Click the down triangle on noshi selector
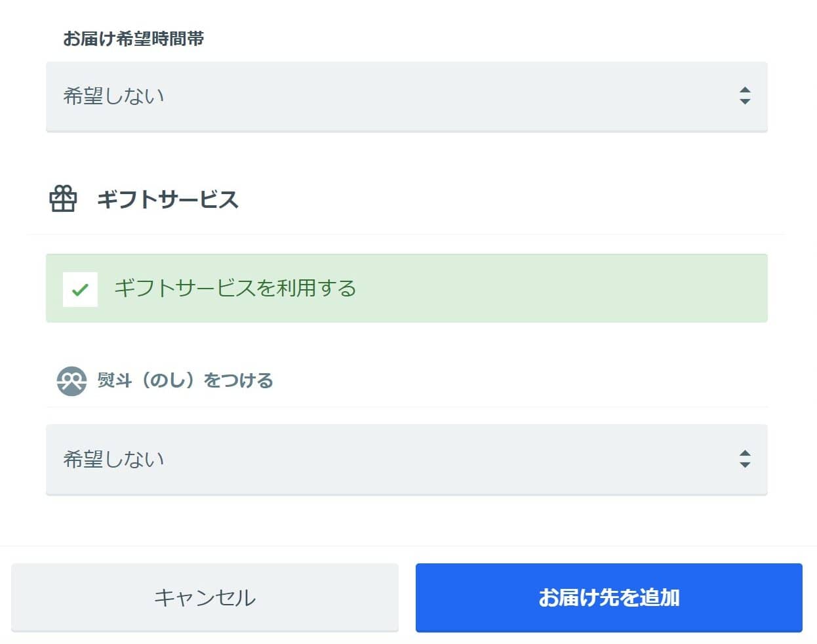817x644 pixels. [x=745, y=464]
